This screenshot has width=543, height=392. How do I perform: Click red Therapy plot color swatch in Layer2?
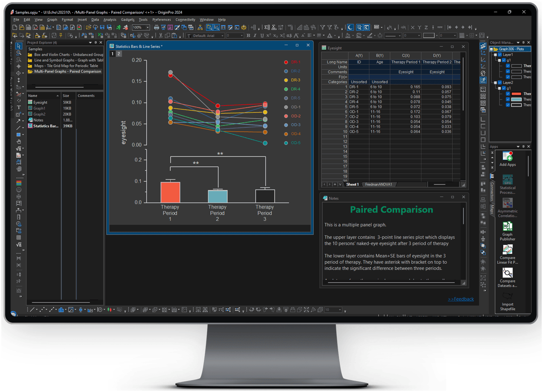tap(516, 93)
